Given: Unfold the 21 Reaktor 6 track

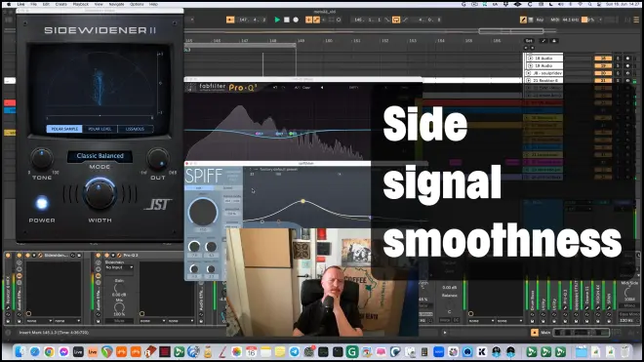Looking at the screenshot, I should click(530, 81).
